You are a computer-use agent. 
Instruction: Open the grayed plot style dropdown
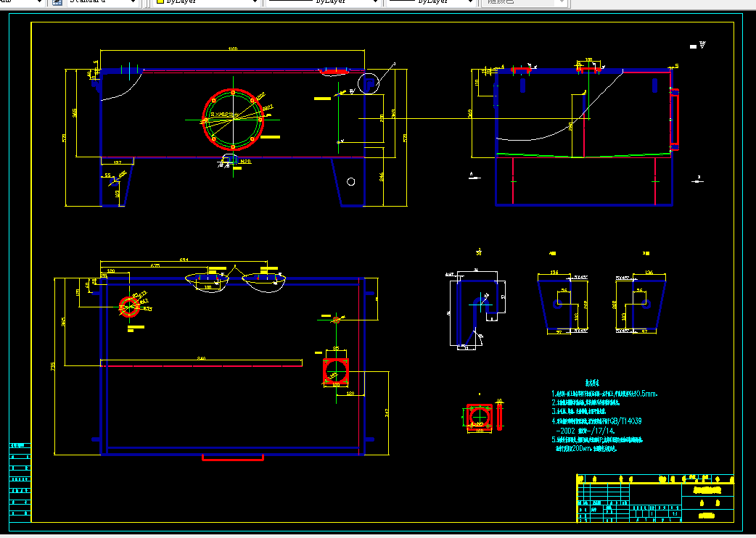point(525,3)
